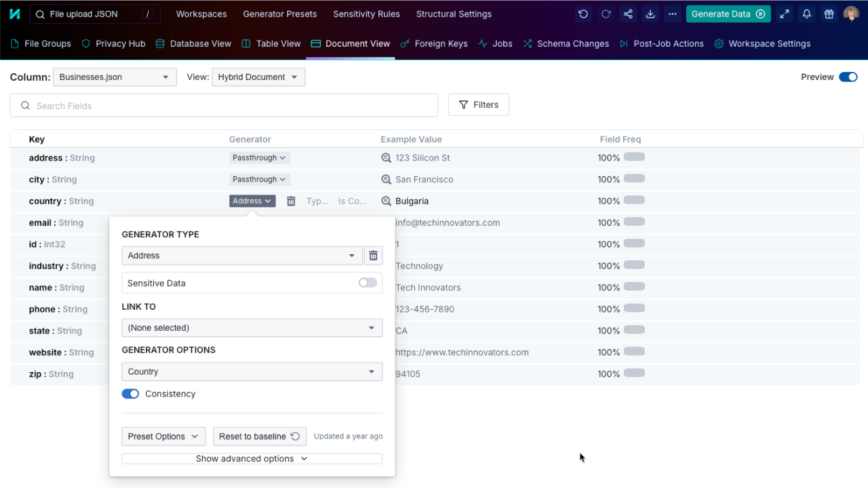Image resolution: width=868 pixels, height=488 pixels.
Task: Click the 94105 zip example value
Action: pyautogui.click(x=408, y=375)
